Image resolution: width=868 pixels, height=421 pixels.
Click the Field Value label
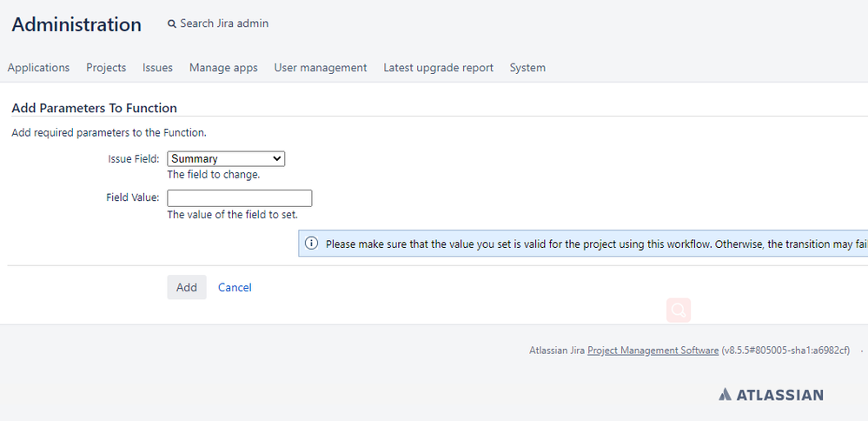pos(133,197)
